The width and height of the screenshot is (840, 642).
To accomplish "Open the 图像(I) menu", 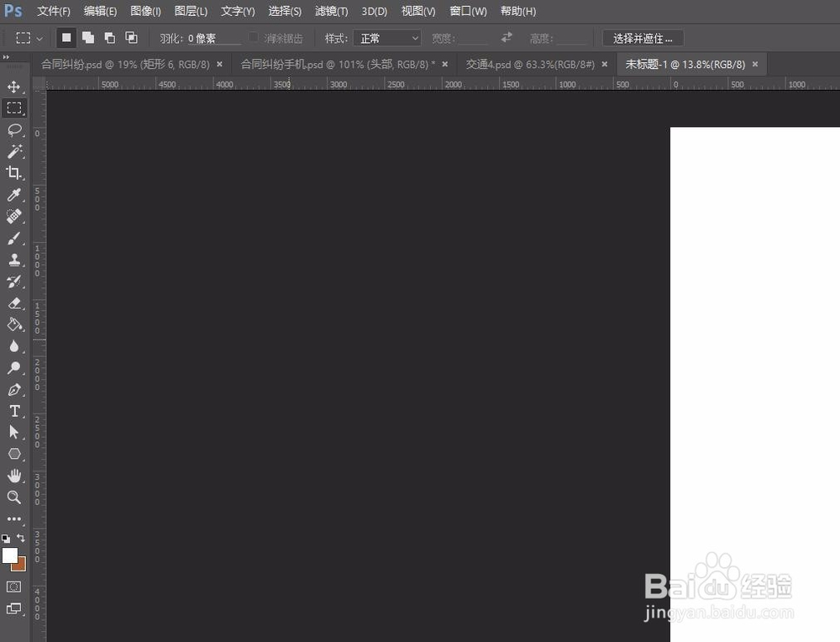I will (145, 11).
